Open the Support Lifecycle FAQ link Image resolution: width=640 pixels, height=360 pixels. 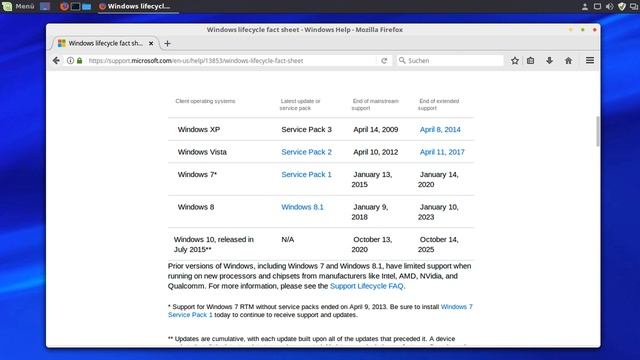click(367, 286)
